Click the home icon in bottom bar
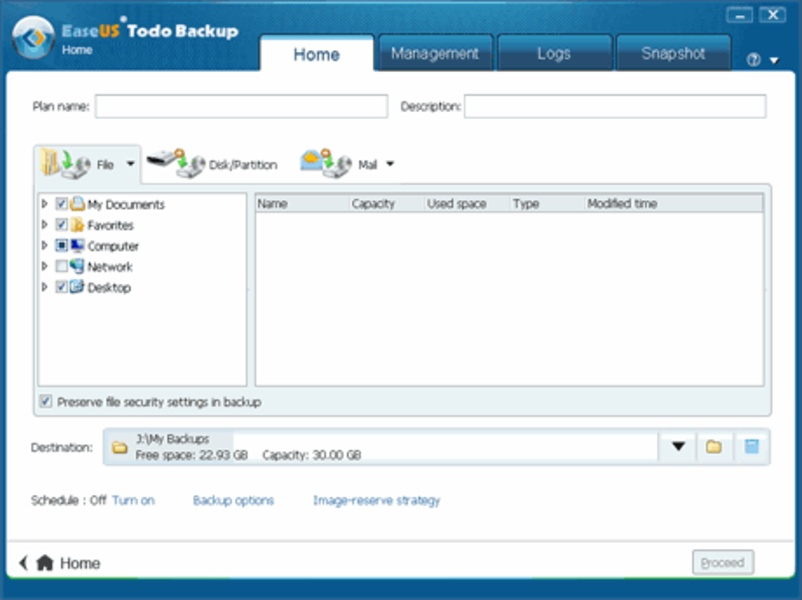The height and width of the screenshot is (600, 802). click(44, 563)
